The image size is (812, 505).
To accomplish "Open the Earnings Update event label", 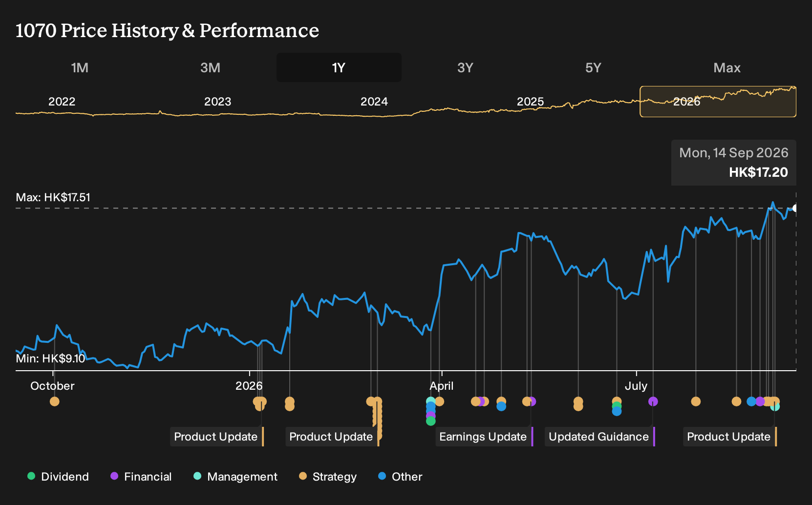I will (484, 437).
